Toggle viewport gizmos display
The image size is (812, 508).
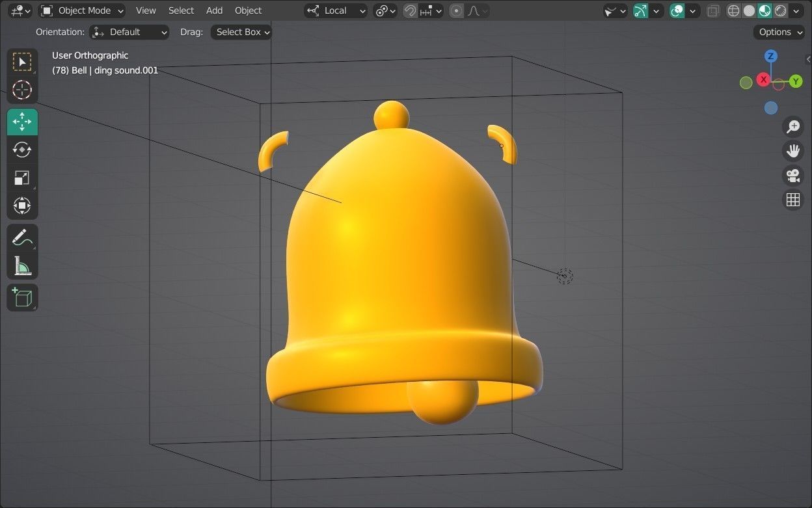(641, 10)
